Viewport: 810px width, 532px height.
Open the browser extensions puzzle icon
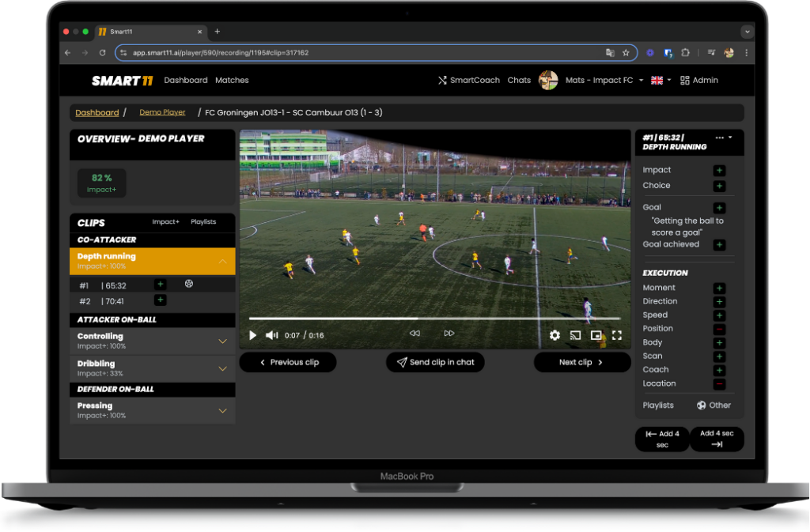[x=686, y=53]
